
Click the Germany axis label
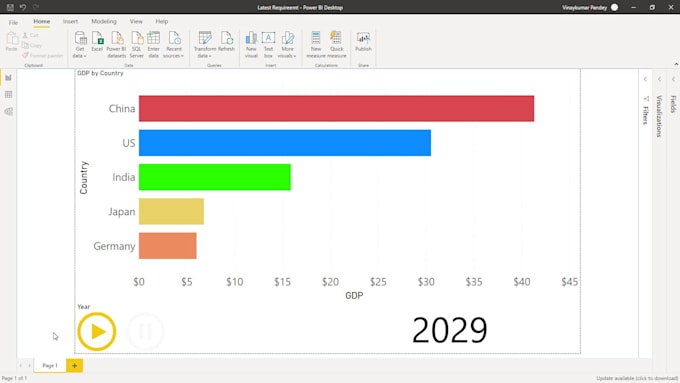click(114, 246)
